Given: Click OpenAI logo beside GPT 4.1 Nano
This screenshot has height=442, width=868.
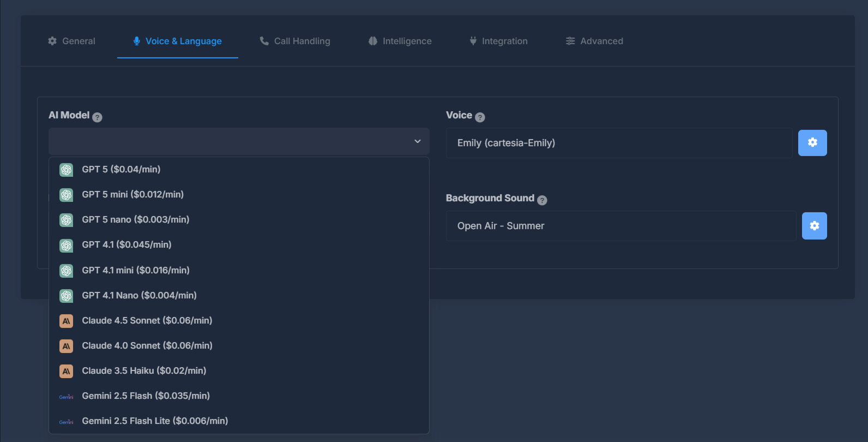Looking at the screenshot, I should 67,296.
